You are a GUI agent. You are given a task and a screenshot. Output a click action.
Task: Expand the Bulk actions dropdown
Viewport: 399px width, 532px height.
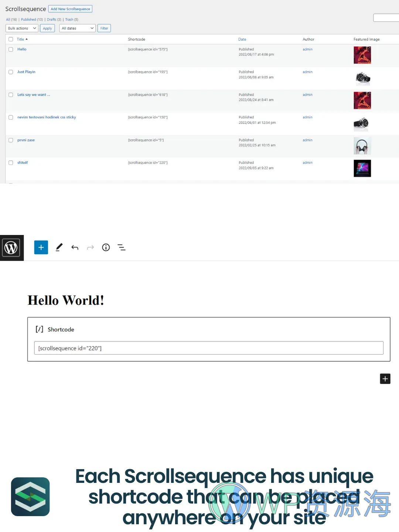click(22, 28)
